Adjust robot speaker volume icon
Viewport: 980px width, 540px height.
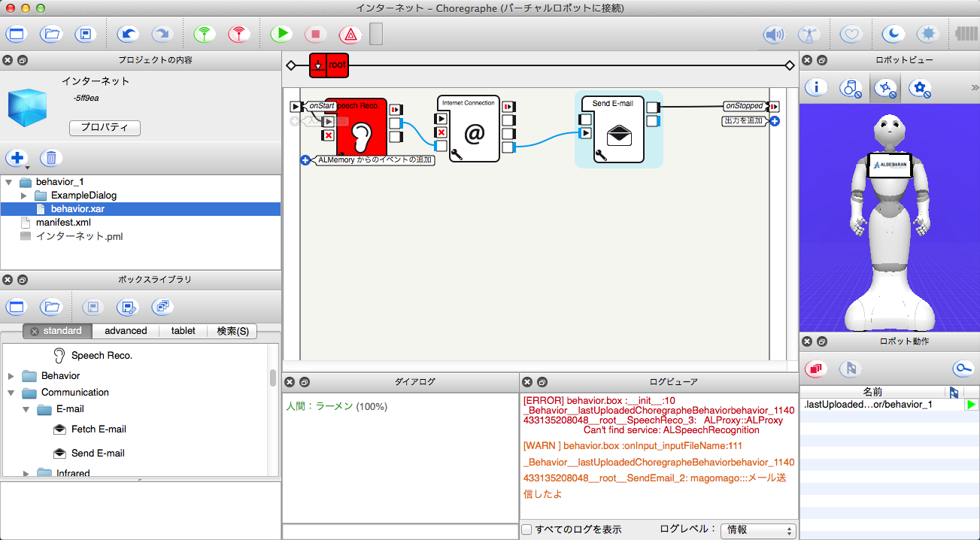tap(775, 34)
